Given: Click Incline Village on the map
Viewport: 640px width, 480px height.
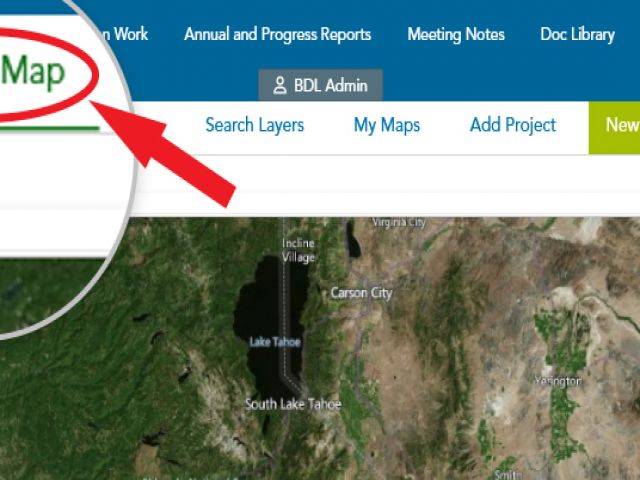Looking at the screenshot, I should pyautogui.click(x=299, y=250).
